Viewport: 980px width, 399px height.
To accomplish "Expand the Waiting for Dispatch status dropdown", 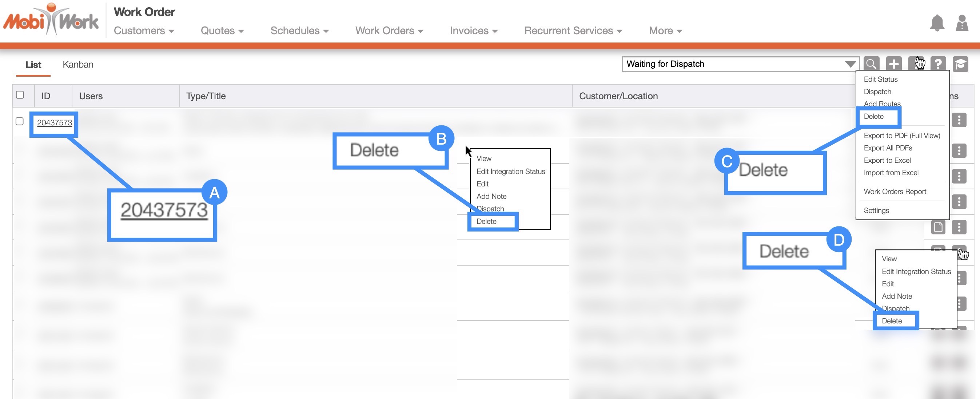I will point(850,64).
